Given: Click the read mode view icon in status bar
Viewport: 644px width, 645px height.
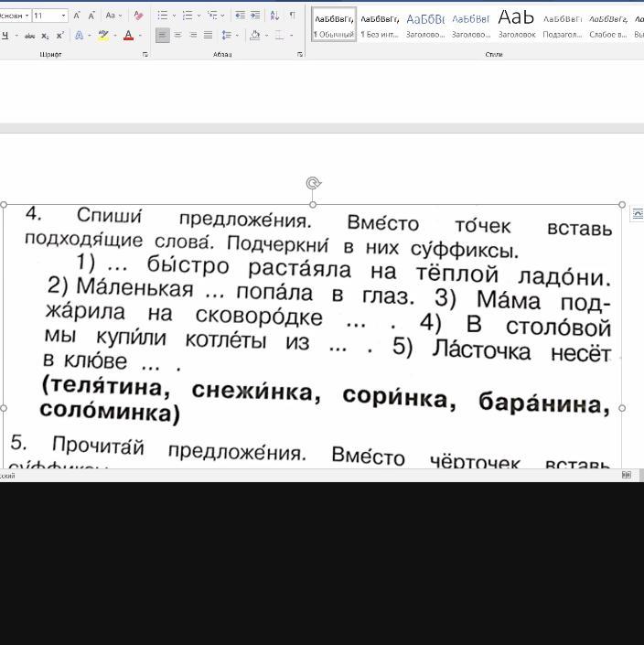Looking at the screenshot, I should point(627,475).
